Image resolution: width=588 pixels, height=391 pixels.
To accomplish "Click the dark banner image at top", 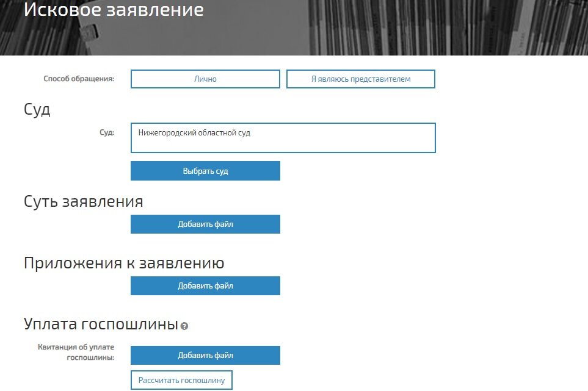I will (x=427, y=27).
